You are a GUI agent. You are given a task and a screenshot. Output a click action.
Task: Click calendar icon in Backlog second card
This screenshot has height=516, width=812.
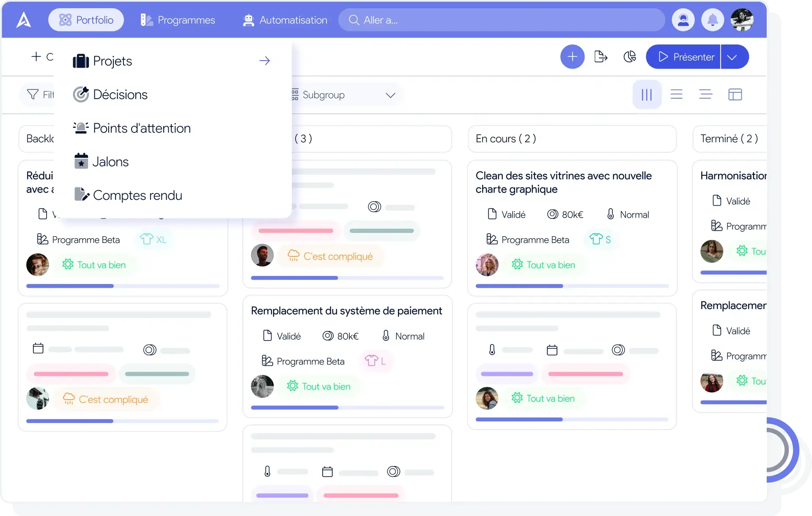(38, 348)
